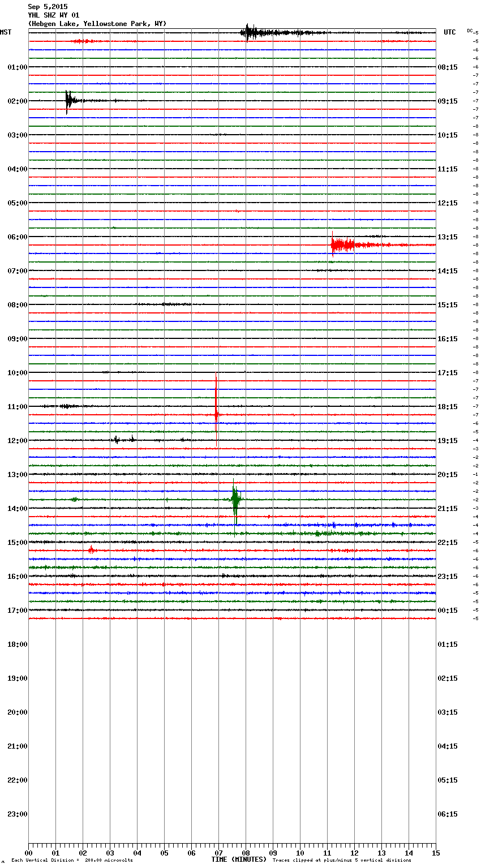The height and width of the screenshot is (868, 481).
Task: Click the 06:15 UTC time label
Action: [x=448, y=814]
